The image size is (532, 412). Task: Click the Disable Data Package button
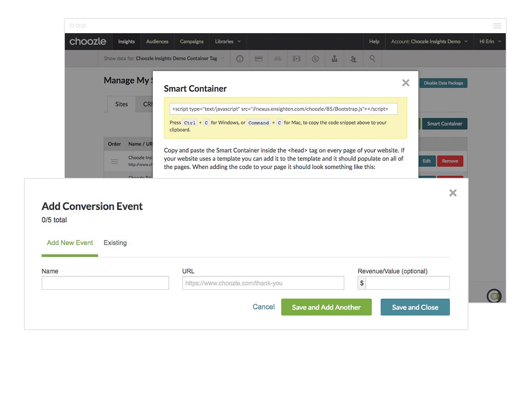pyautogui.click(x=443, y=83)
